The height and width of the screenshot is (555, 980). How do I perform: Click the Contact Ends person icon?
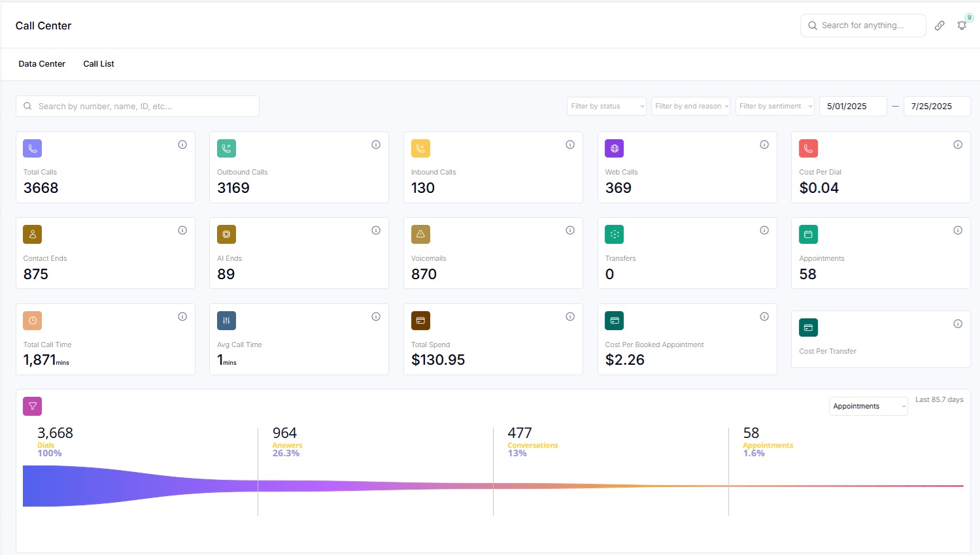coord(33,234)
